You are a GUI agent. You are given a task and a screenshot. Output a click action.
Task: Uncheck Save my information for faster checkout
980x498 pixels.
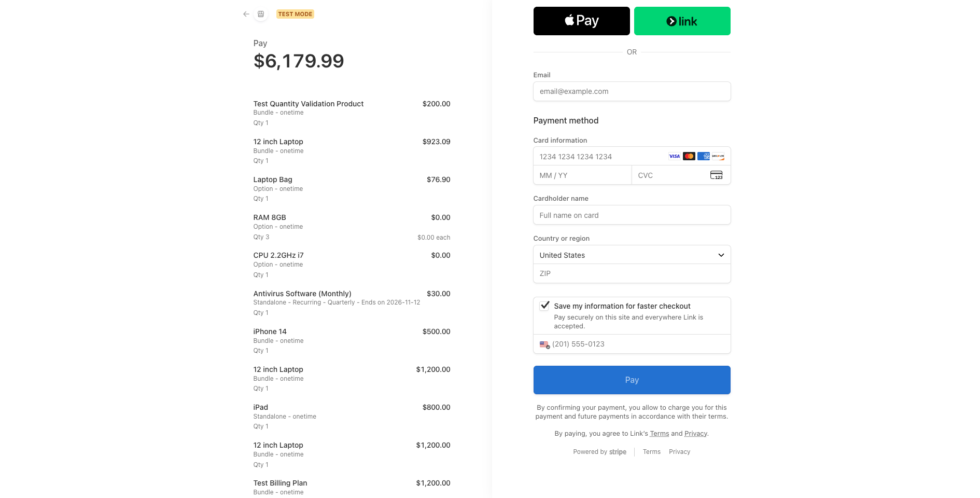coord(544,306)
